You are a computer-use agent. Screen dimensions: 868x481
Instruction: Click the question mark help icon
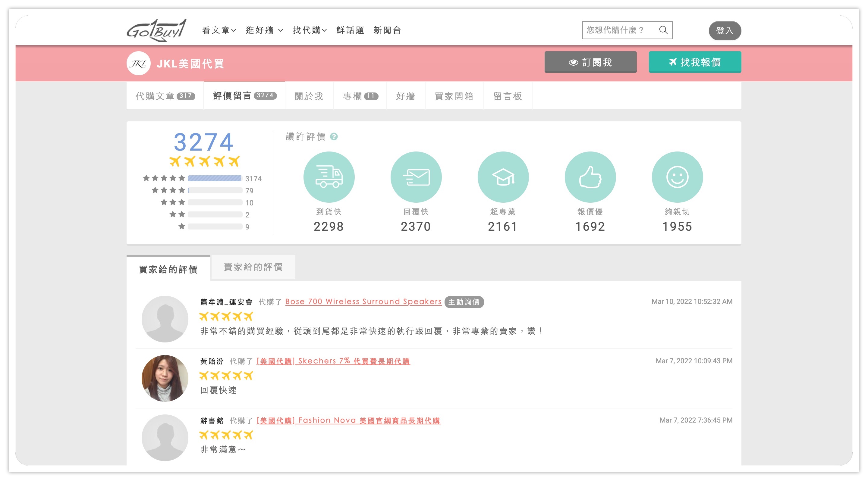click(334, 136)
